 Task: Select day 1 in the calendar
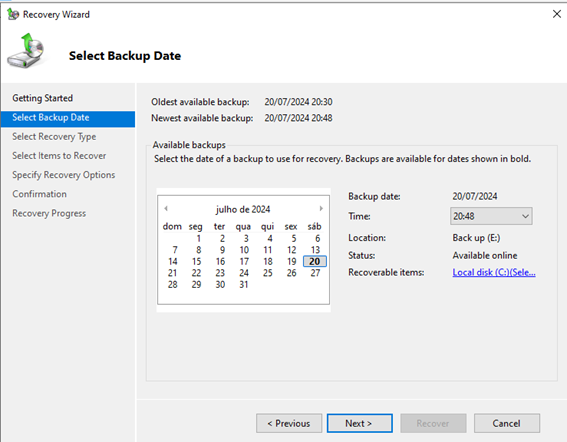(x=199, y=238)
